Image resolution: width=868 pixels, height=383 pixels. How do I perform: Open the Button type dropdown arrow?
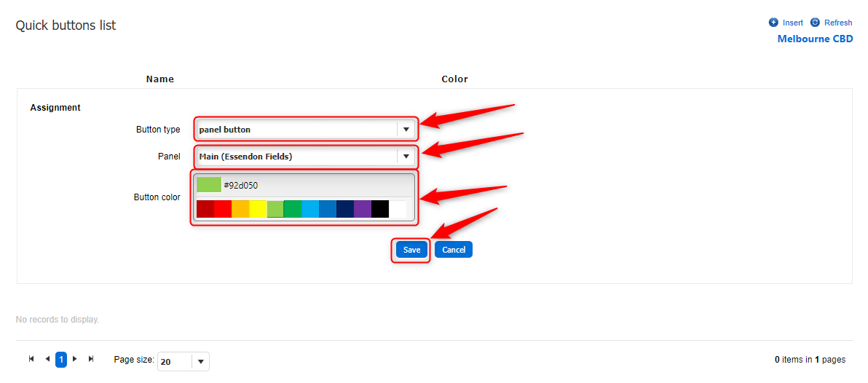tap(406, 130)
